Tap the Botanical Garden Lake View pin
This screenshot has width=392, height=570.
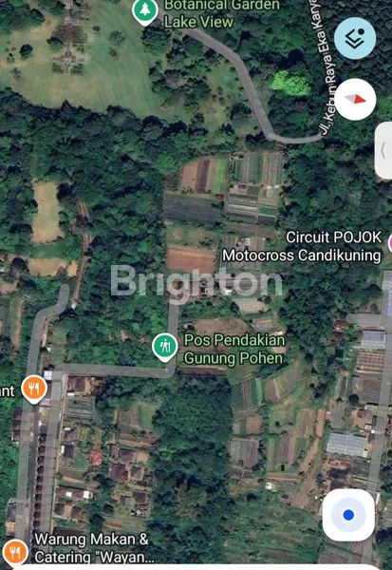tap(145, 11)
